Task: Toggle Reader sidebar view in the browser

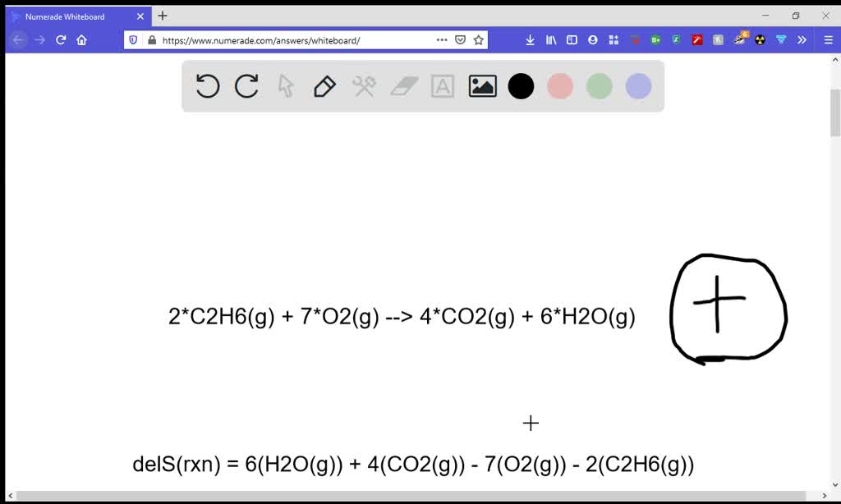Action: [572, 39]
